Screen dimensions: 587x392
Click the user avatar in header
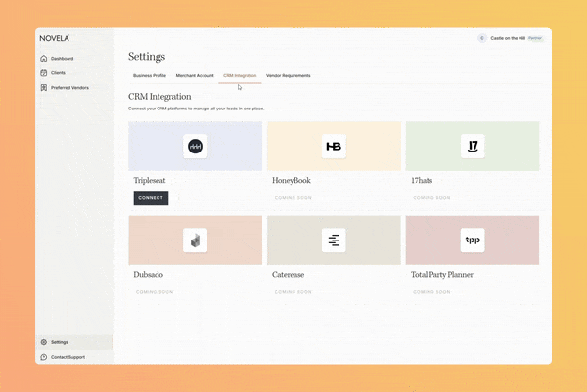[481, 38]
